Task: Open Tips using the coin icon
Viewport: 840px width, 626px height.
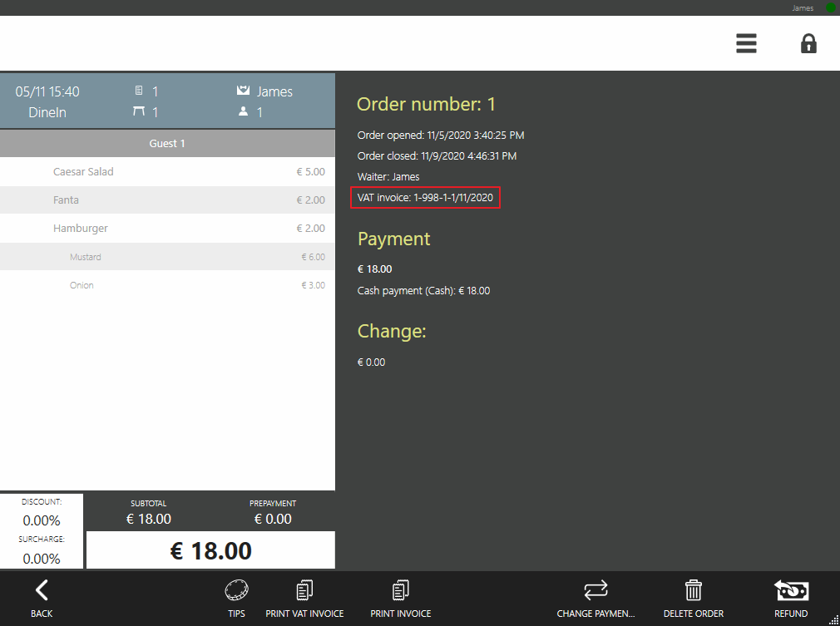Action: click(x=236, y=599)
